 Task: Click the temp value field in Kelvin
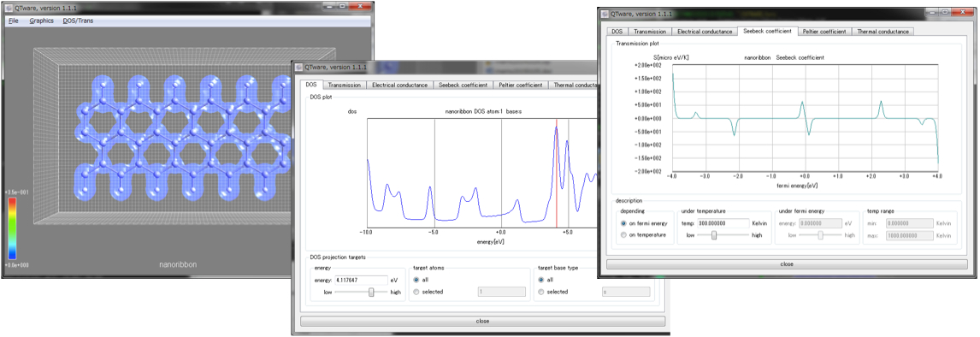click(723, 223)
